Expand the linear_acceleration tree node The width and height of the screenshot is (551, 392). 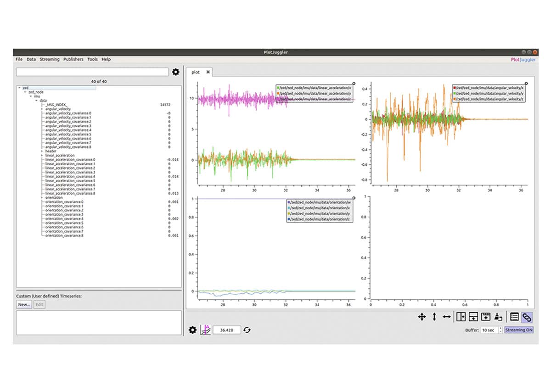[42, 155]
